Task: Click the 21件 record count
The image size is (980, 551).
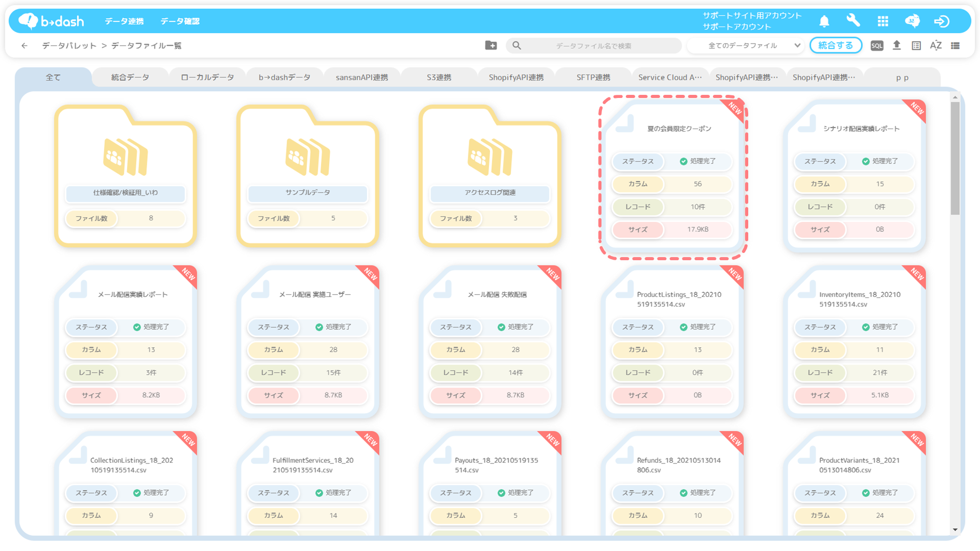Action: pyautogui.click(x=879, y=373)
